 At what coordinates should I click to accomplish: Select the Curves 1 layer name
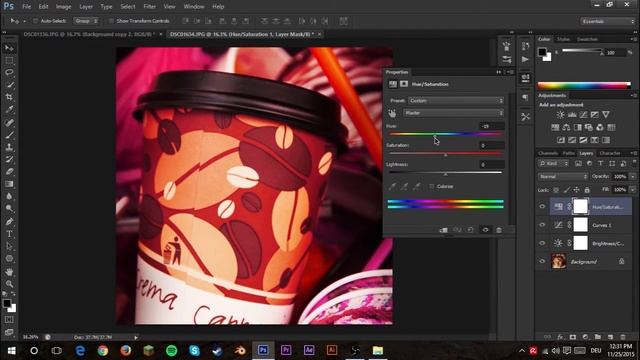click(602, 225)
